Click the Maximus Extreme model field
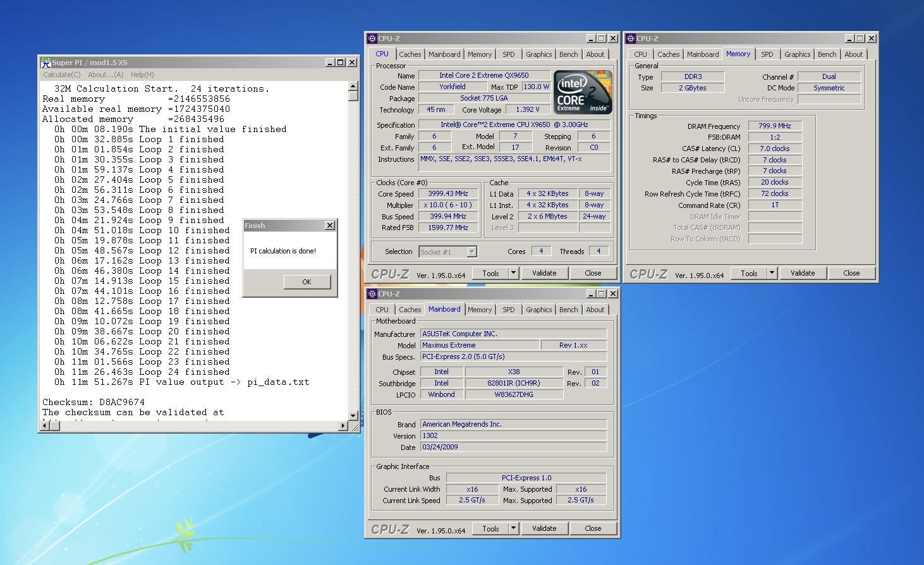924x565 pixels. [x=479, y=345]
